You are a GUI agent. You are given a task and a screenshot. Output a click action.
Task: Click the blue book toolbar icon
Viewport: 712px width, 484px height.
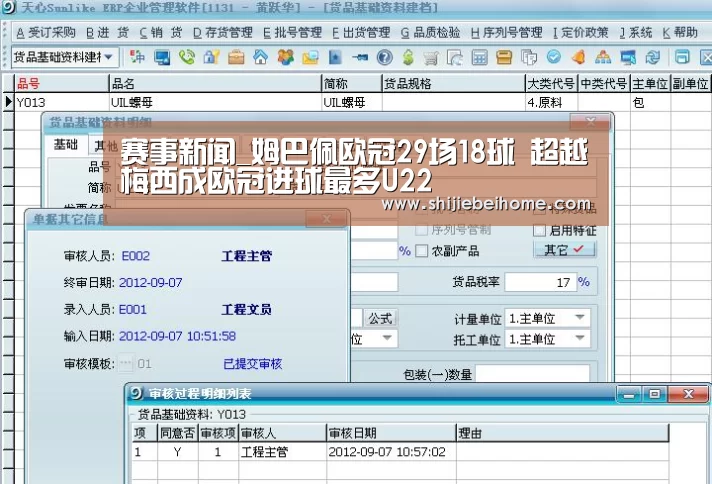point(335,57)
